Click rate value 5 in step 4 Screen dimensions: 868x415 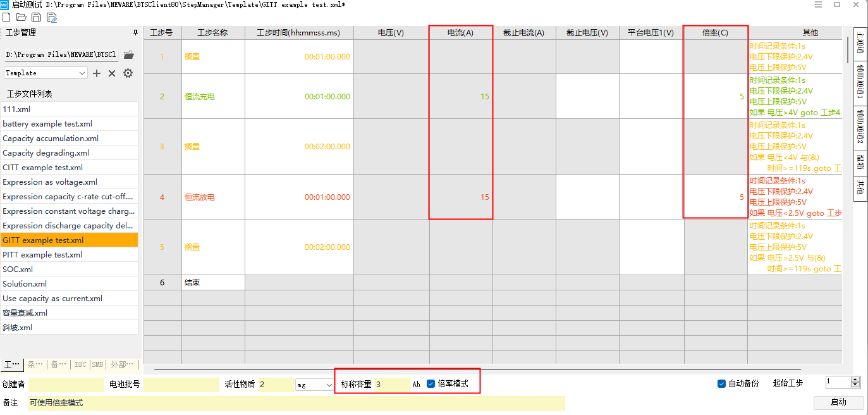(742, 197)
